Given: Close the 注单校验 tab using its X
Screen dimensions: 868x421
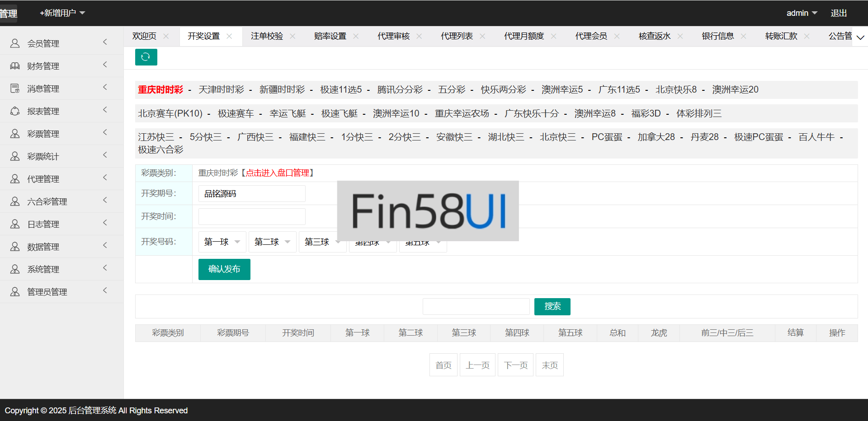Looking at the screenshot, I should click(292, 36).
